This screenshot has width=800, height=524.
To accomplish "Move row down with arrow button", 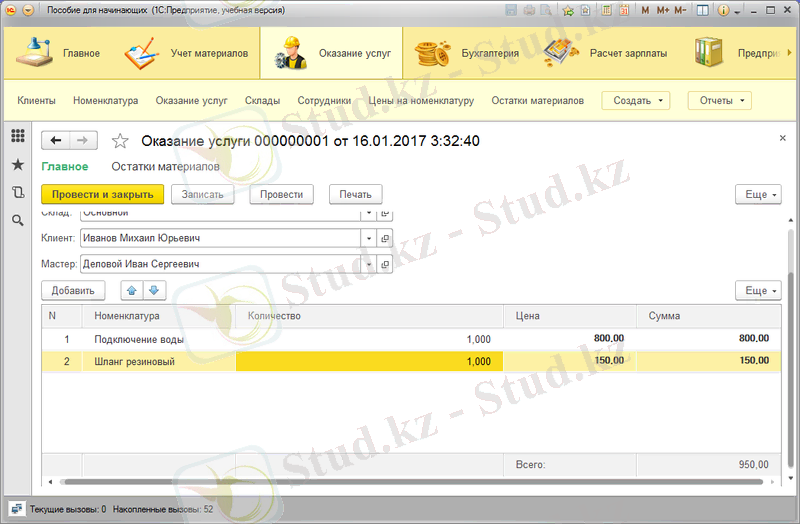I will 154,290.
